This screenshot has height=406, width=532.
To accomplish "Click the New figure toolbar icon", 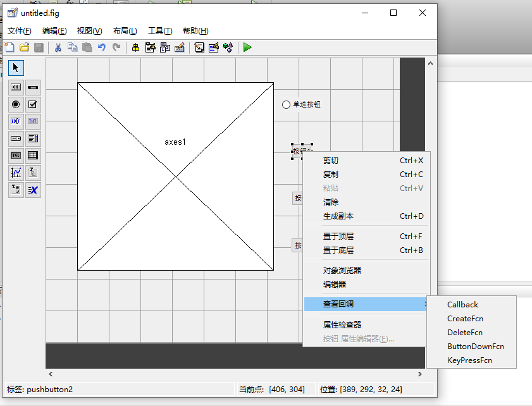I will pos(9,47).
